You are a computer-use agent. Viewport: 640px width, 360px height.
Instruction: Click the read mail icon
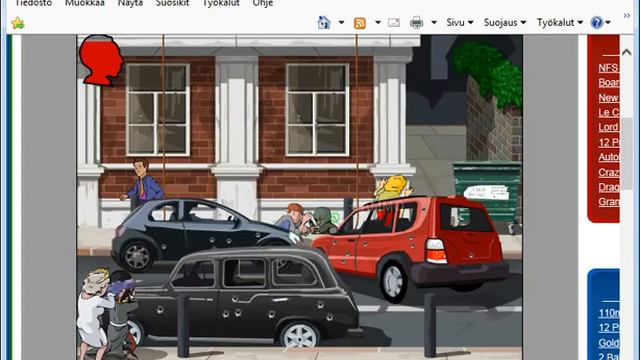coord(394,23)
